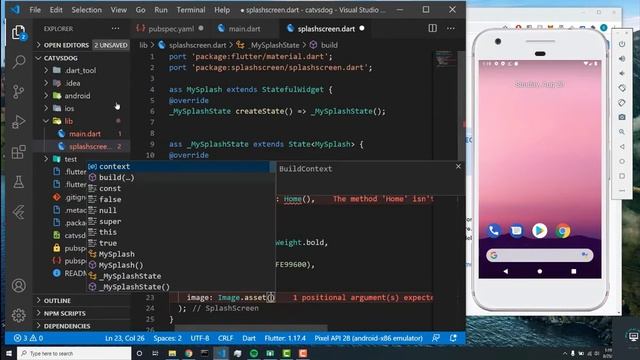Expand the .dart_tool folder
Image resolution: width=640 pixels, height=360 pixels.
pos(82,70)
